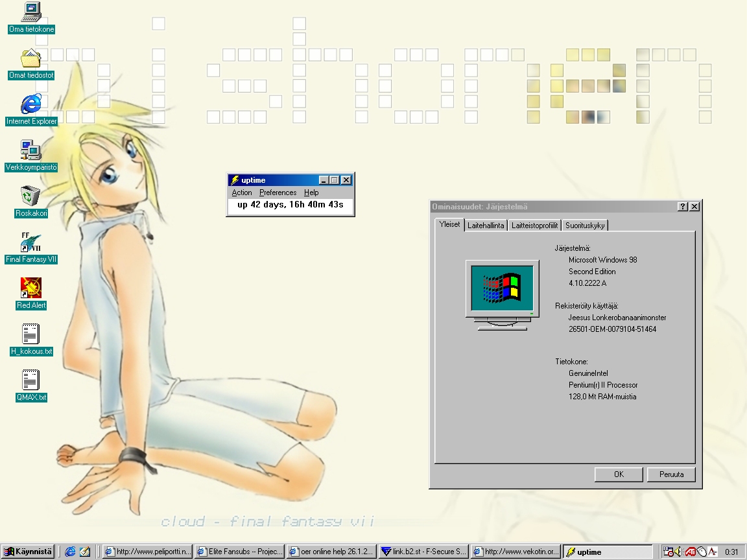Switch to Elite Fansubs taskbar window
747x560 pixels.
coord(240,552)
